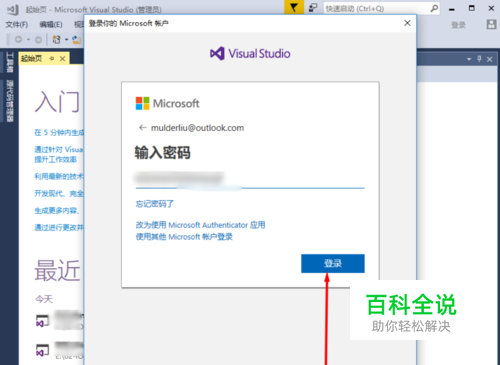
Task: Pin the 起始页 tab
Action: click(52, 59)
